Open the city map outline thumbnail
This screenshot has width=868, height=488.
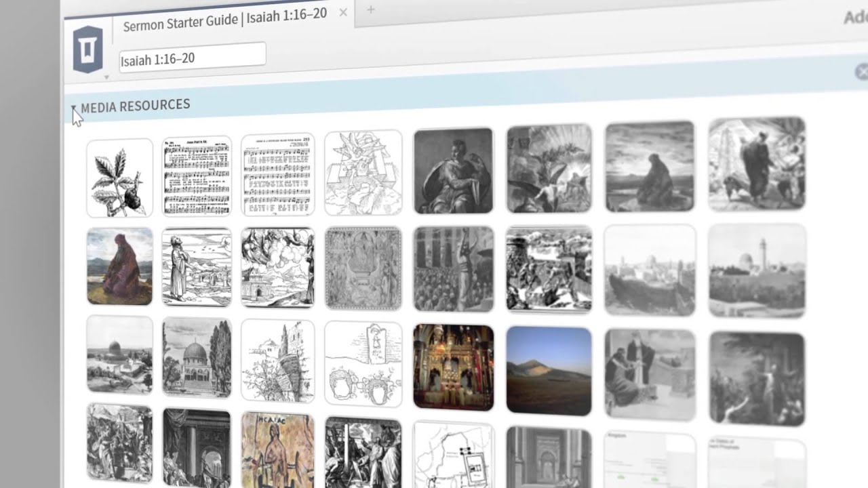pos(453,455)
